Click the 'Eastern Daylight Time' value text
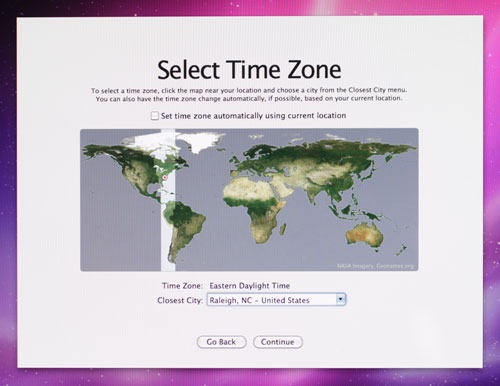 pyautogui.click(x=250, y=286)
